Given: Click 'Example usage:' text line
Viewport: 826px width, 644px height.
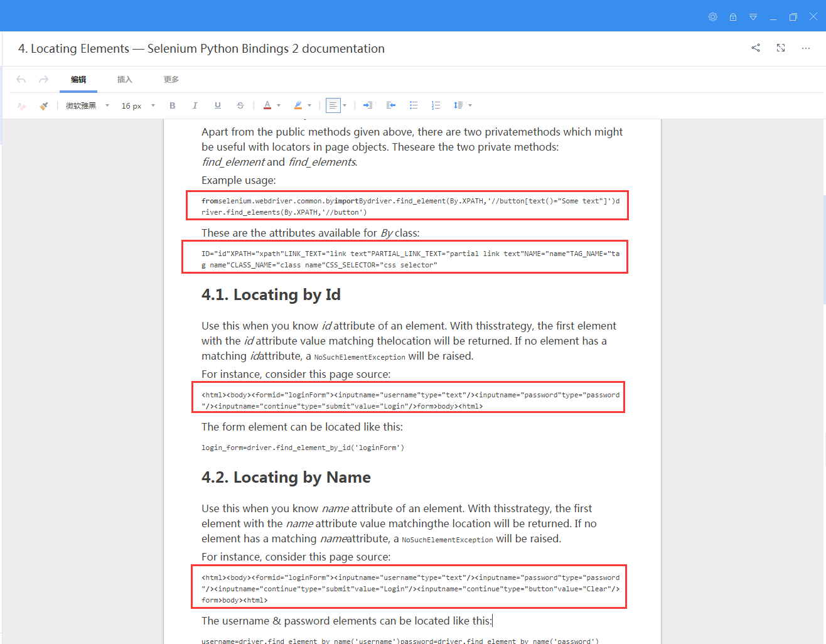Looking at the screenshot, I should coord(239,180).
